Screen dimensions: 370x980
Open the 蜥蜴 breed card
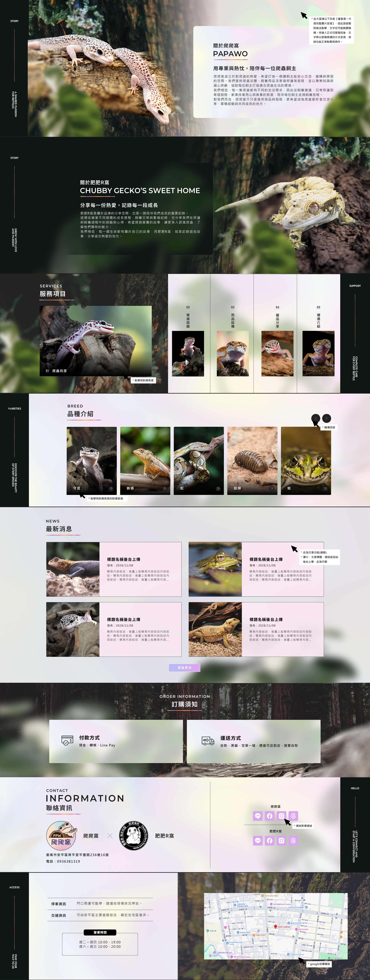(x=145, y=461)
